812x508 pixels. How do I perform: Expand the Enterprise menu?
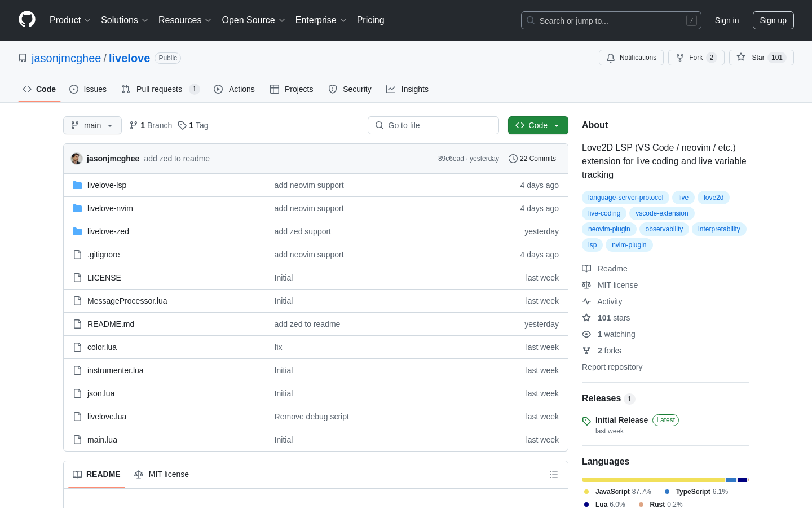click(x=321, y=20)
